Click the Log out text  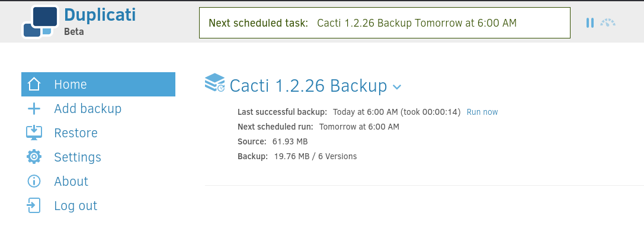pos(76,205)
